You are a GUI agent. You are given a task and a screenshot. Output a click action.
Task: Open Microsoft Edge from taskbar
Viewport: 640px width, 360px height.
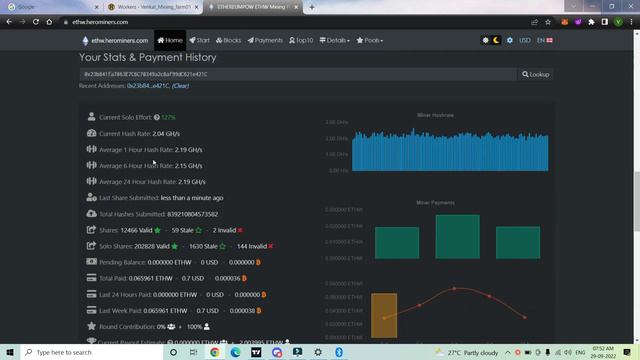click(x=236, y=352)
